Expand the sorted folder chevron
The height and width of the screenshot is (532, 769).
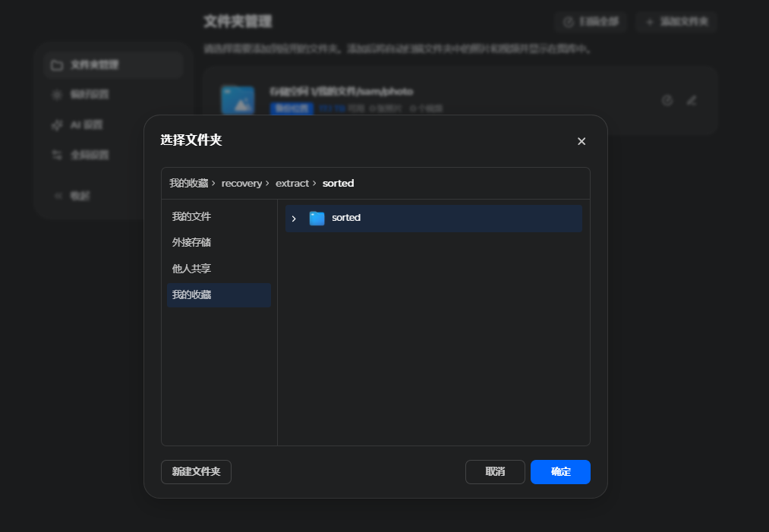coord(294,219)
